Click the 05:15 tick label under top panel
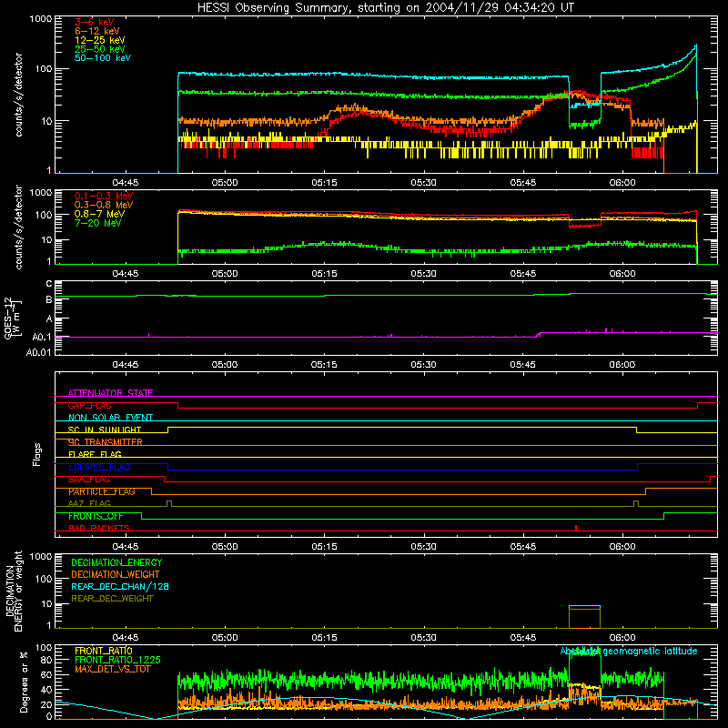728x728 pixels. 324,183
